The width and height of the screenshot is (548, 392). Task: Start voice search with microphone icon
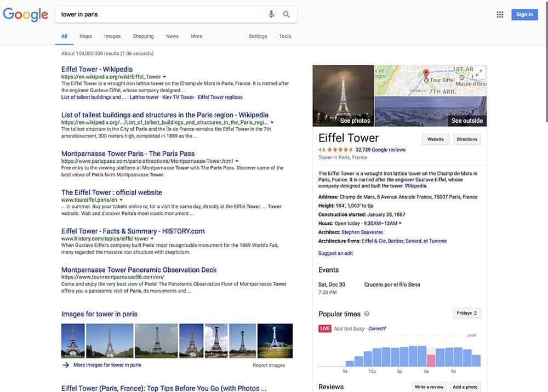click(271, 14)
